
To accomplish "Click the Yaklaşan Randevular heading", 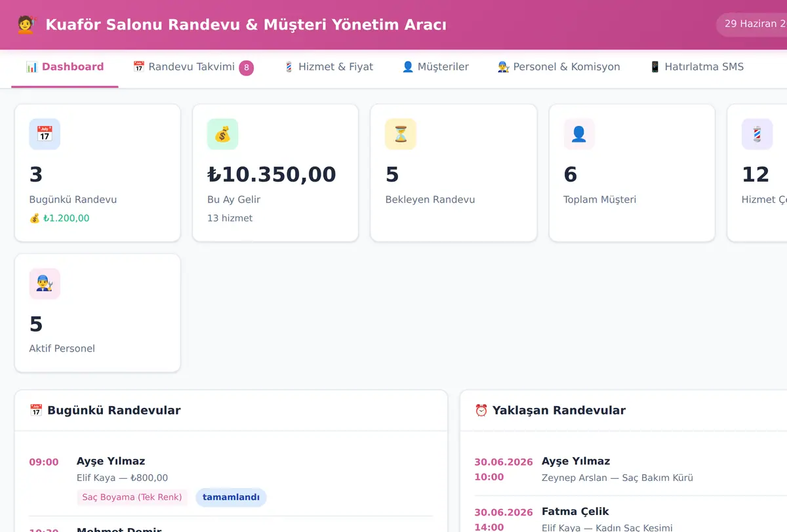I will click(x=559, y=411).
